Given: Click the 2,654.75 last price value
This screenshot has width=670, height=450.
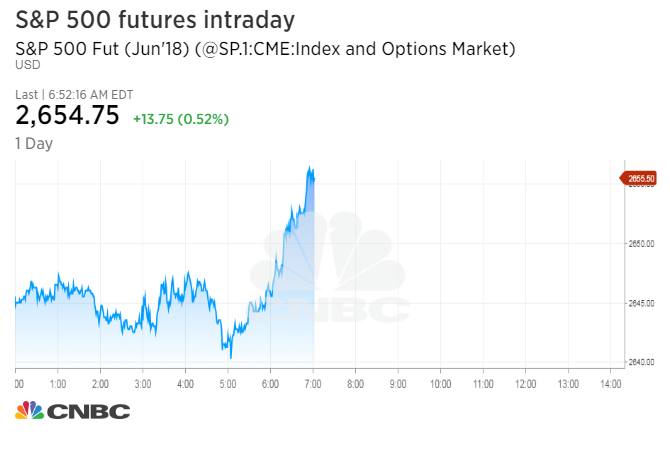Looking at the screenshot, I should (x=68, y=117).
